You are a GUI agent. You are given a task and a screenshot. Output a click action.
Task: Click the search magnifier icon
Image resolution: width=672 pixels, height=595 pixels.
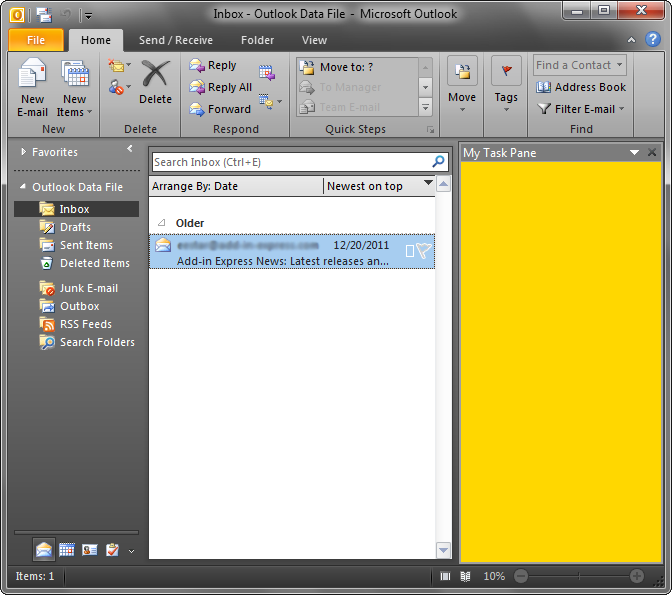click(x=438, y=162)
